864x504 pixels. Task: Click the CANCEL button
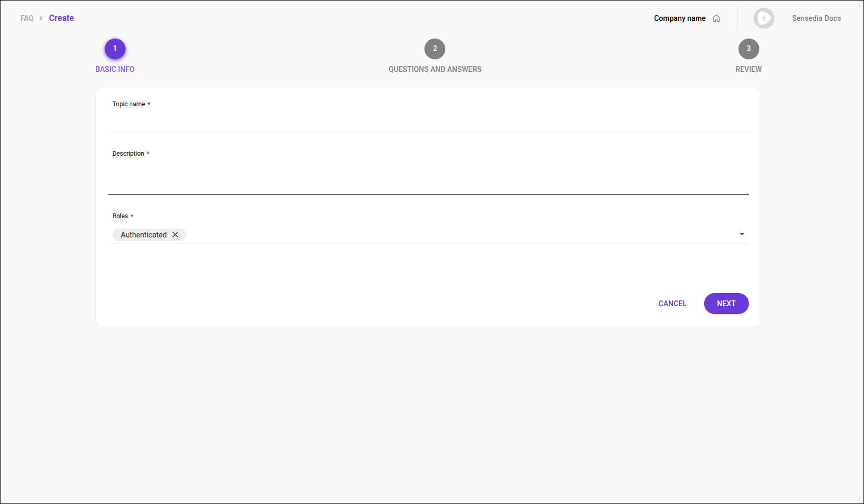click(x=672, y=304)
